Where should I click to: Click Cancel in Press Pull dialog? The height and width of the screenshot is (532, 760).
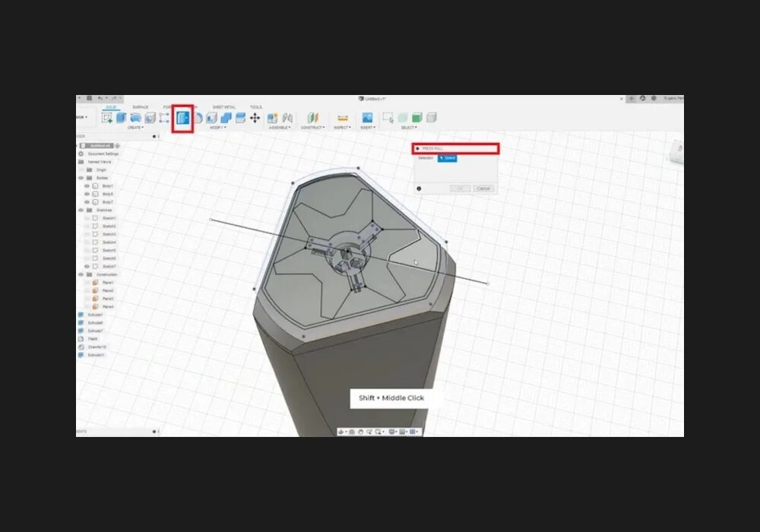tap(483, 188)
